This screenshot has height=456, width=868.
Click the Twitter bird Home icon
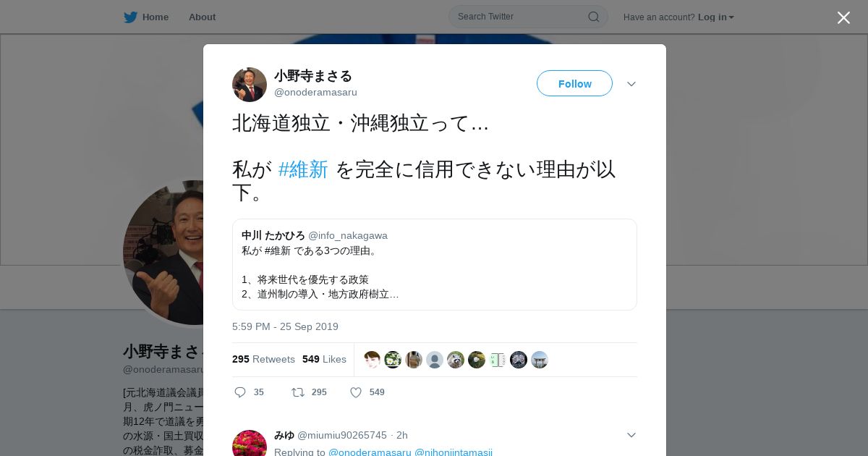130,17
